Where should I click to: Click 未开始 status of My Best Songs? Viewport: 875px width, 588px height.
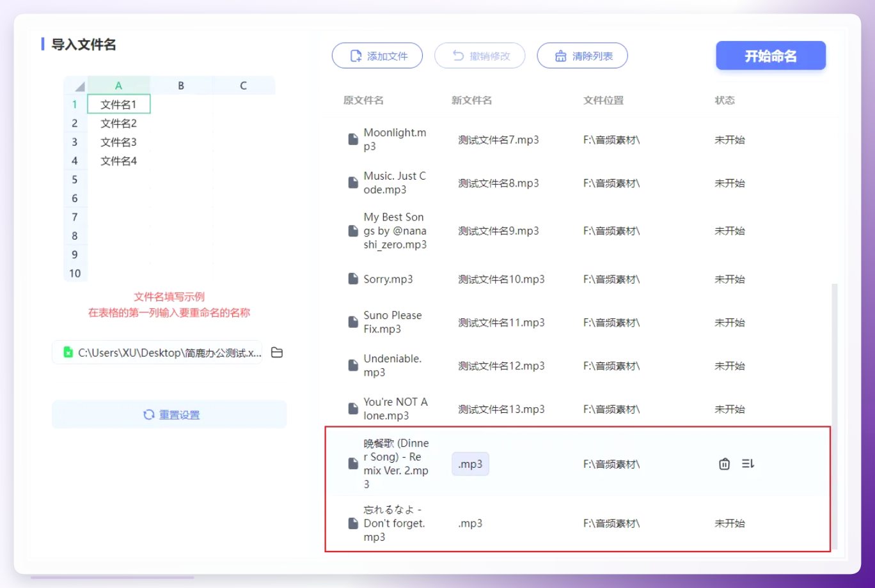[x=730, y=231]
